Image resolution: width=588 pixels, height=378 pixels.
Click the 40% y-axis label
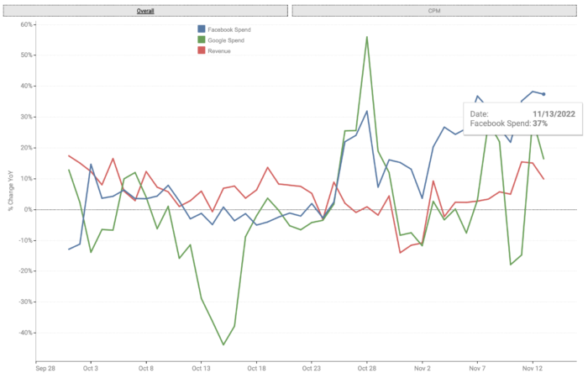coord(26,86)
